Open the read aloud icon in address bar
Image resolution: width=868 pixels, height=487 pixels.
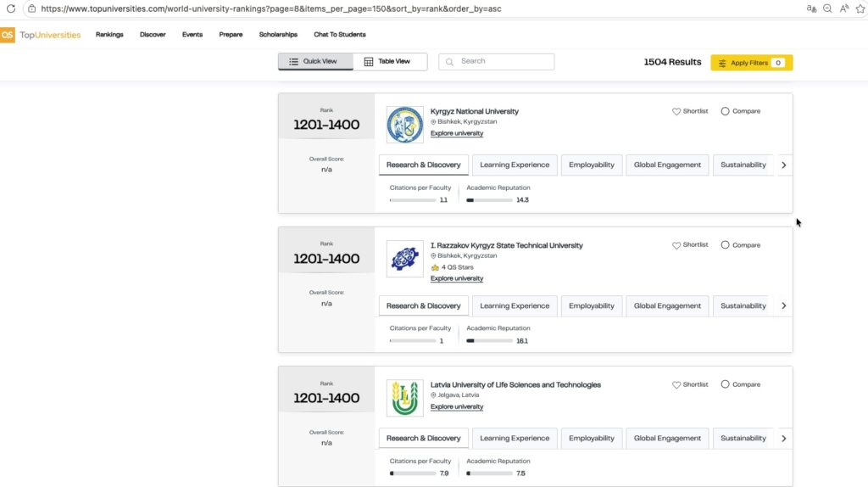coord(843,8)
